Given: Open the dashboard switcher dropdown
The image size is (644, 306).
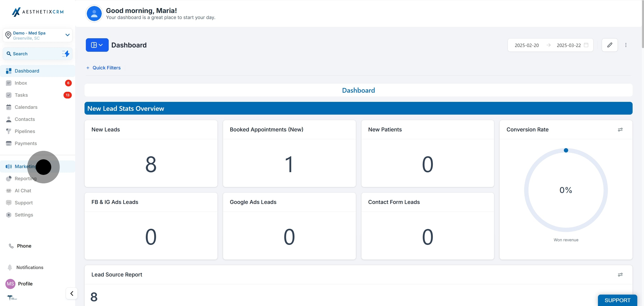Looking at the screenshot, I should point(97,45).
